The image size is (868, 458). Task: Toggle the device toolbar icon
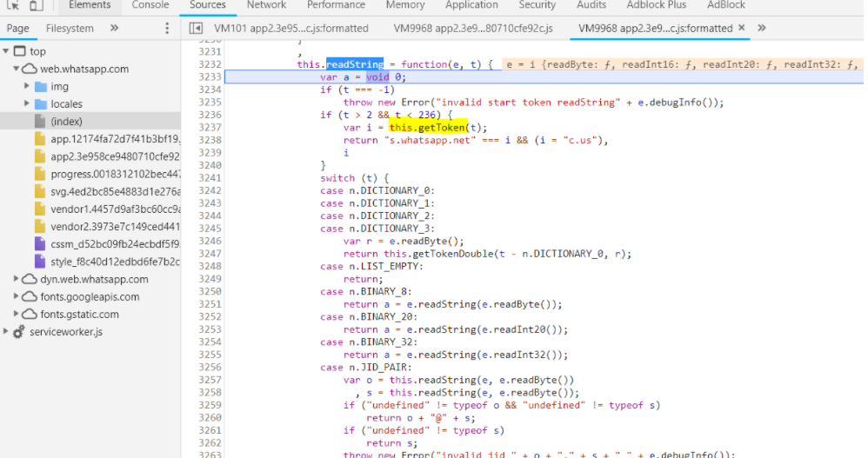pyautogui.click(x=37, y=5)
